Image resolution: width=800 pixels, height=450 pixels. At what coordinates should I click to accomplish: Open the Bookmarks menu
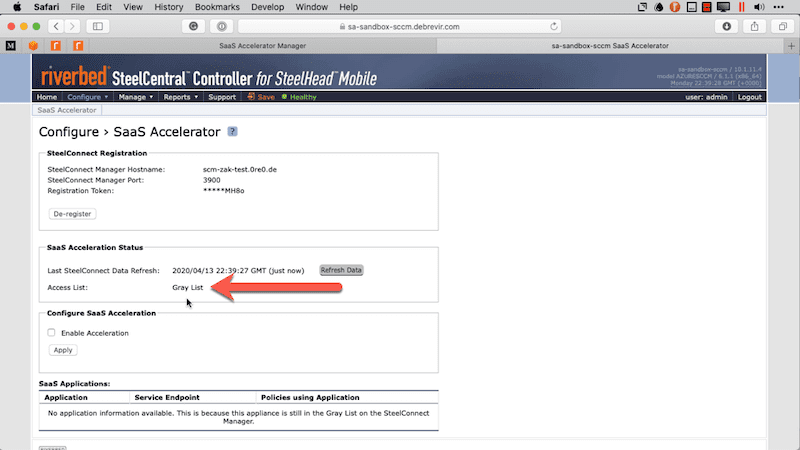point(217,7)
